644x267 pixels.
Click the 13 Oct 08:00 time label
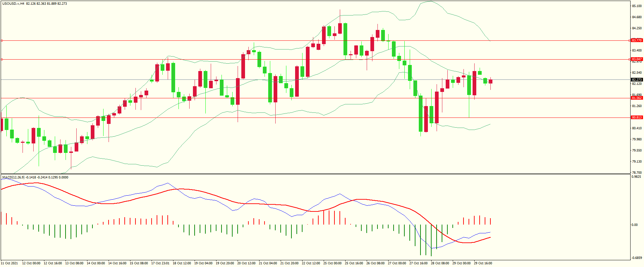(74, 263)
